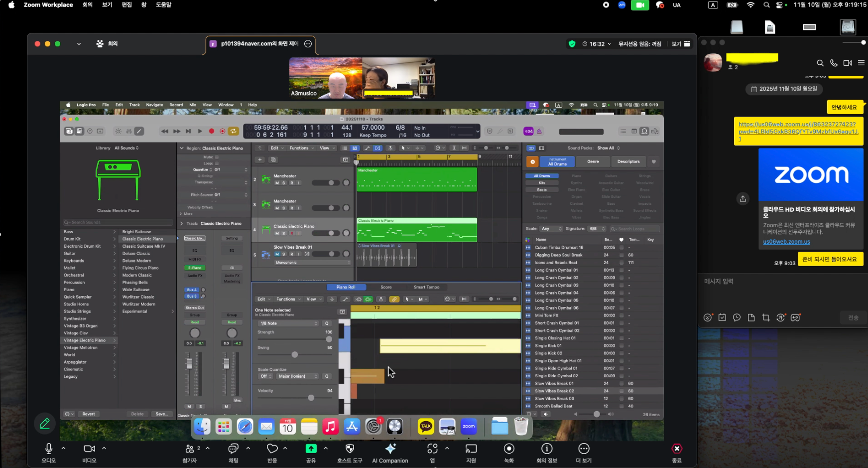This screenshot has height=468, width=868.
Task: Open KakaoTalk from the shared Dock
Action: 425,426
